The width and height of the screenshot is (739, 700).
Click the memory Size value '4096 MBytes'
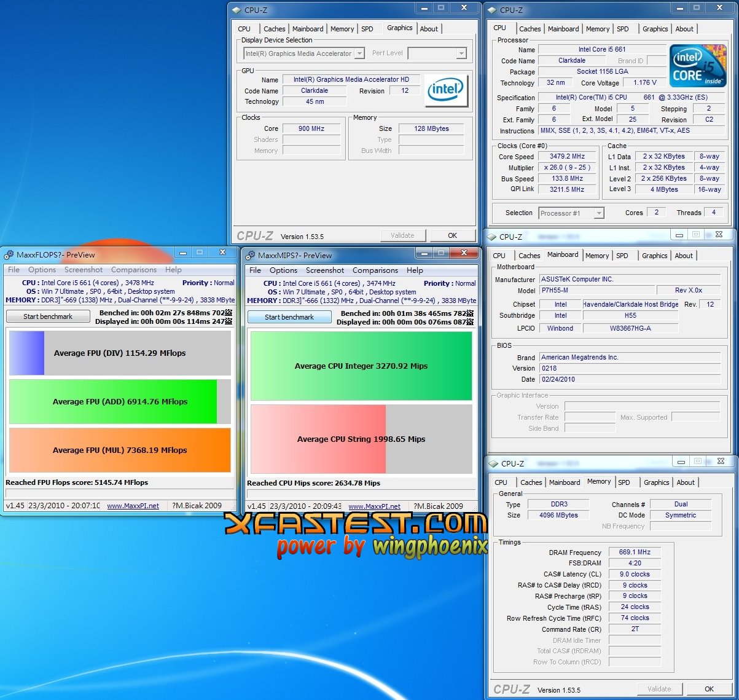(558, 515)
